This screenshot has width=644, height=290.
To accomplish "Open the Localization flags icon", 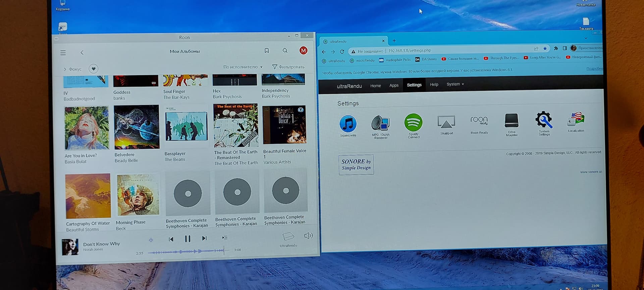I will [x=576, y=122].
